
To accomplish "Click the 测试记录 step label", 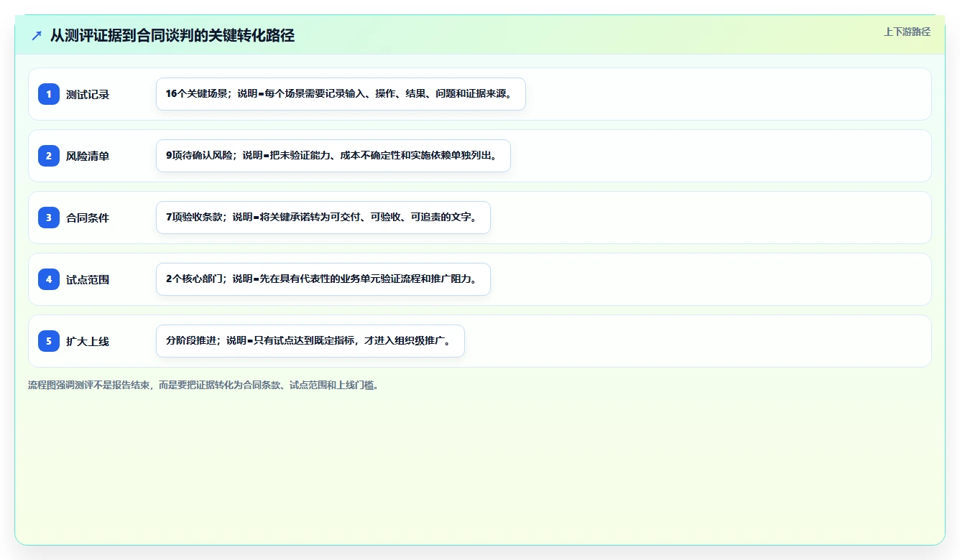I will point(88,94).
